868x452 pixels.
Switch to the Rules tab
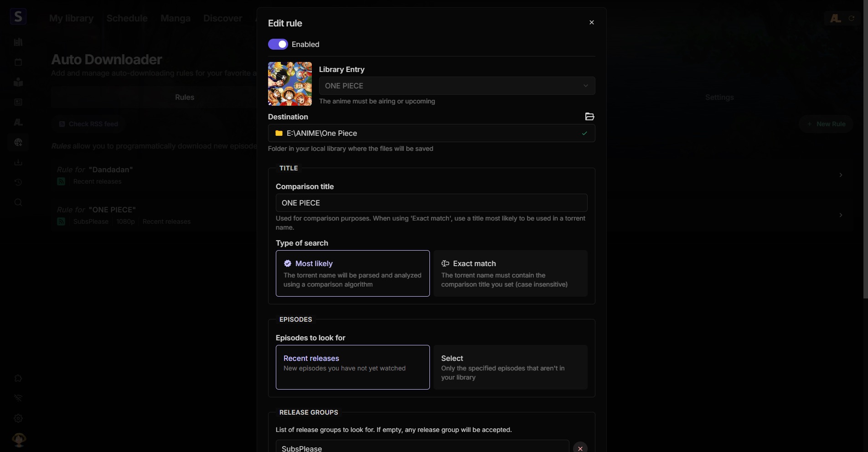185,97
